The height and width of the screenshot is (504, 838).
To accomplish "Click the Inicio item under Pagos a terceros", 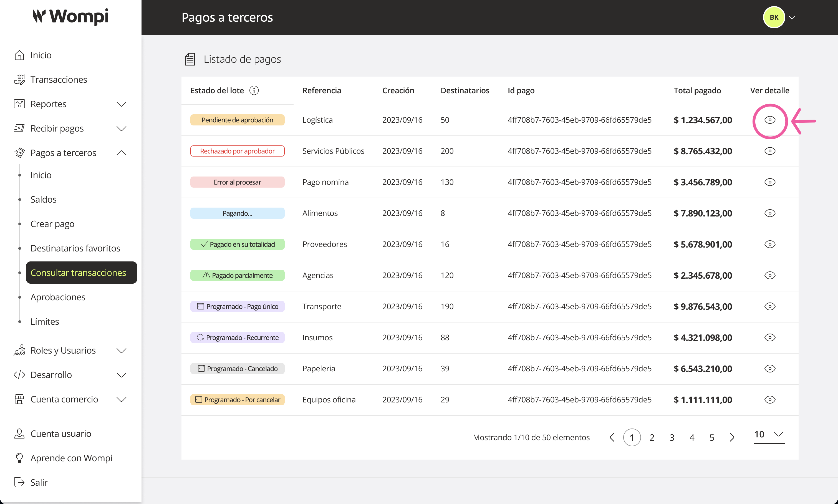I will (x=41, y=175).
